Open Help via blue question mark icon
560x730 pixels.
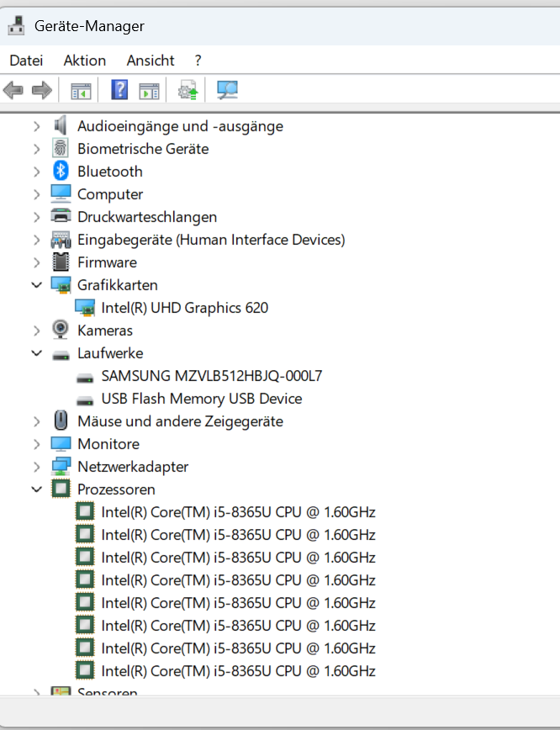point(119,89)
